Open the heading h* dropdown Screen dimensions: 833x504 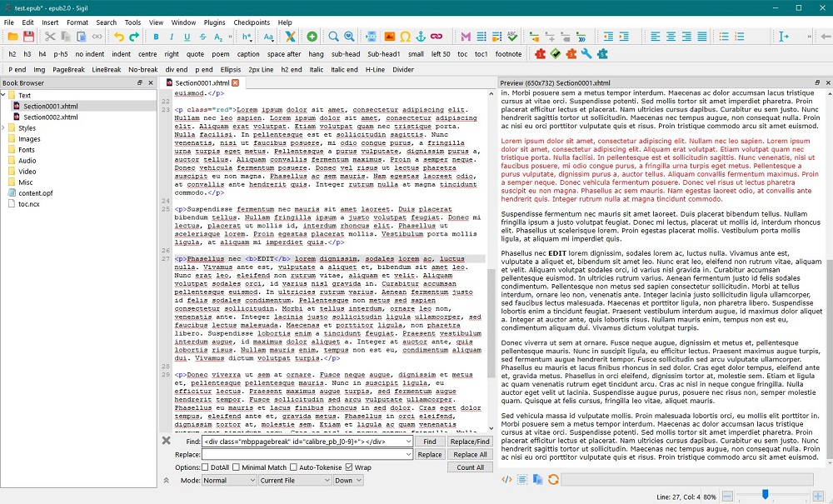[247, 37]
